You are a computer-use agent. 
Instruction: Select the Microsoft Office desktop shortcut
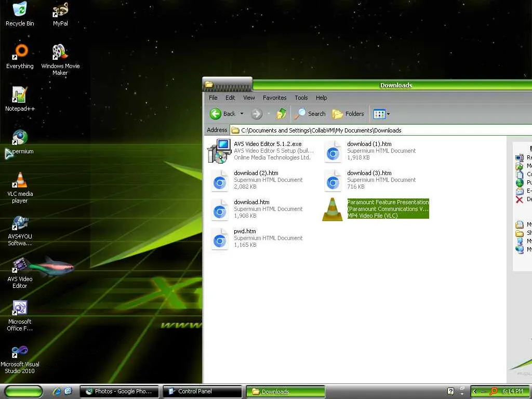click(x=20, y=316)
